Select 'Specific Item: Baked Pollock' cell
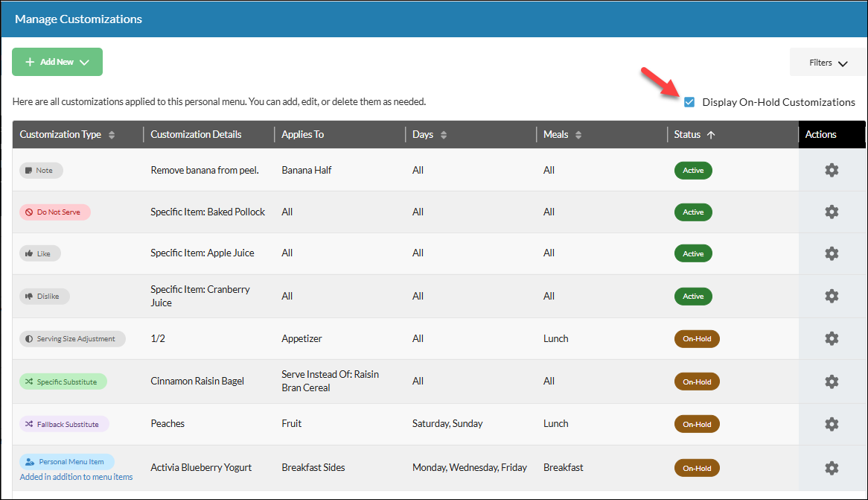 (208, 212)
